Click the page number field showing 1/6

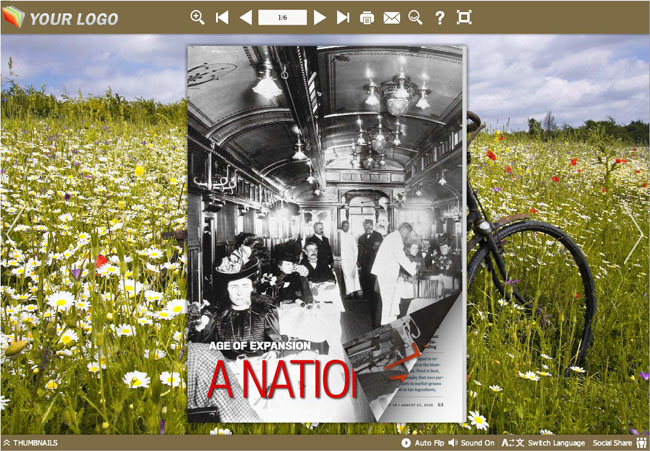pyautogui.click(x=282, y=17)
